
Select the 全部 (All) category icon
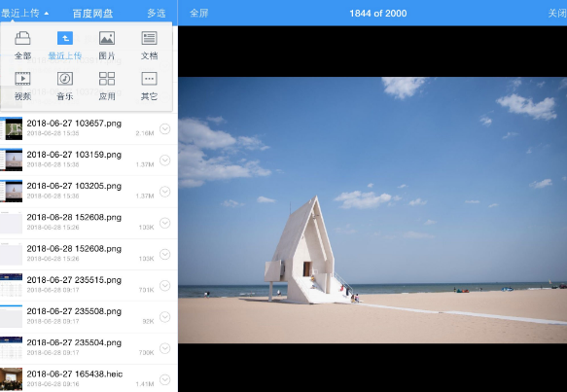pyautogui.click(x=22, y=38)
